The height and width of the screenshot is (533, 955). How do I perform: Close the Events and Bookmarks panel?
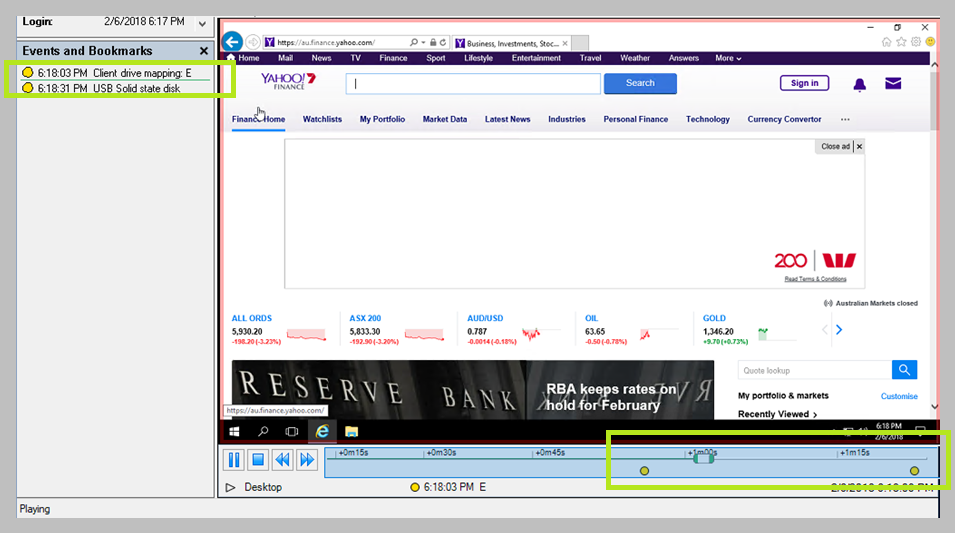[x=204, y=51]
